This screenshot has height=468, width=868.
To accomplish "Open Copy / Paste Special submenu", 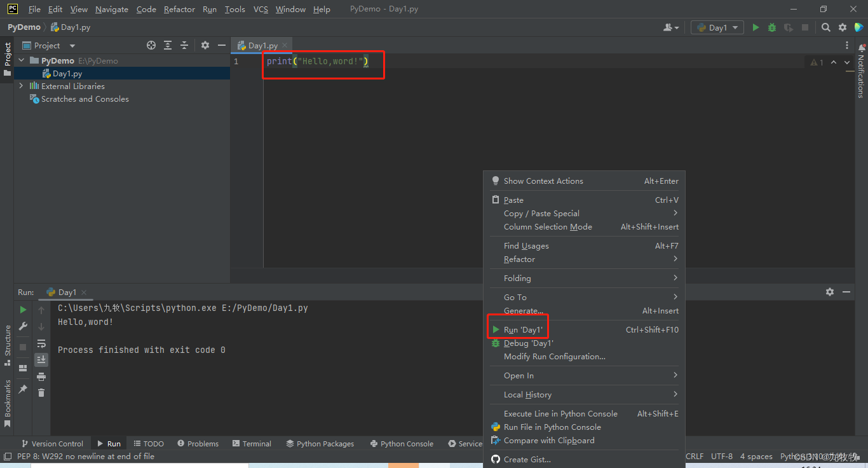I will pos(585,214).
